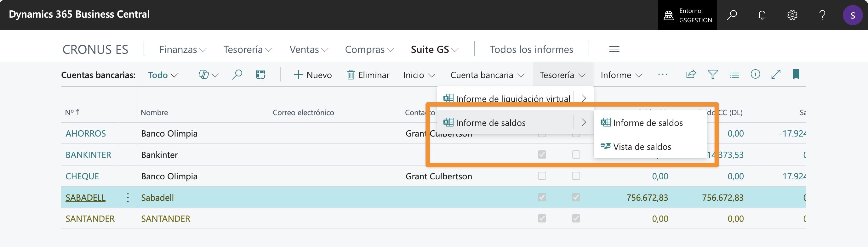Open the hamburger navigation menu

click(x=614, y=49)
